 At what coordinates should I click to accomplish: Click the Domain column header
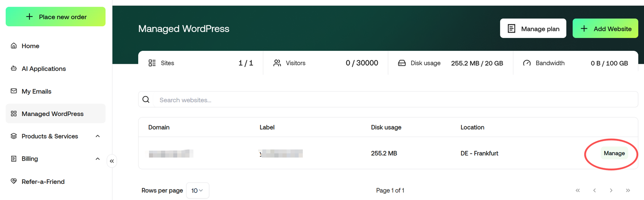coord(159,127)
